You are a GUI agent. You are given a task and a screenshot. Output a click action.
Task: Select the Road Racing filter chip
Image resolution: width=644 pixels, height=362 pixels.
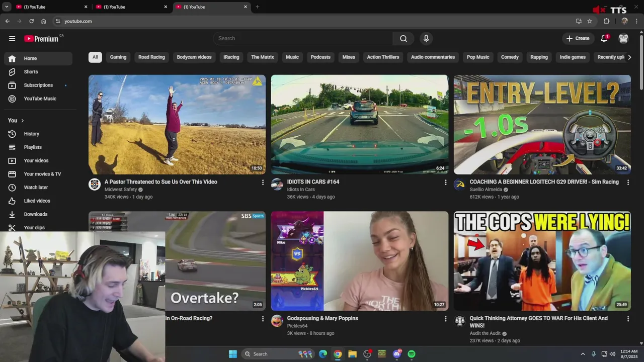coord(151,57)
